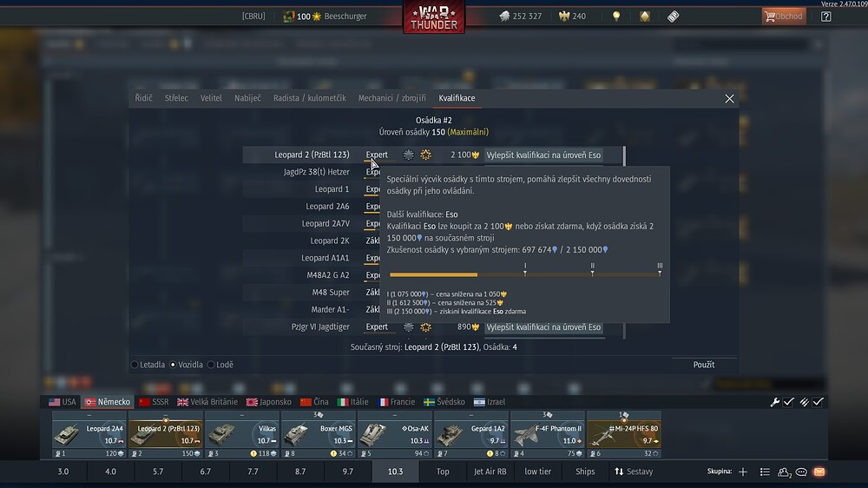Screen dimensions: 868x488
Task: Select Vilkas crew slot
Action: 242,434
